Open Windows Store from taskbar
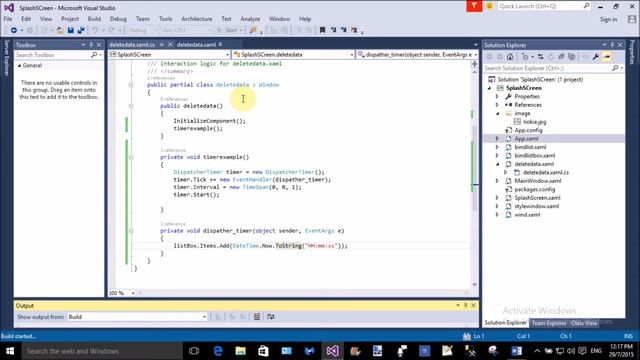This screenshot has height=360, width=640. (264, 351)
